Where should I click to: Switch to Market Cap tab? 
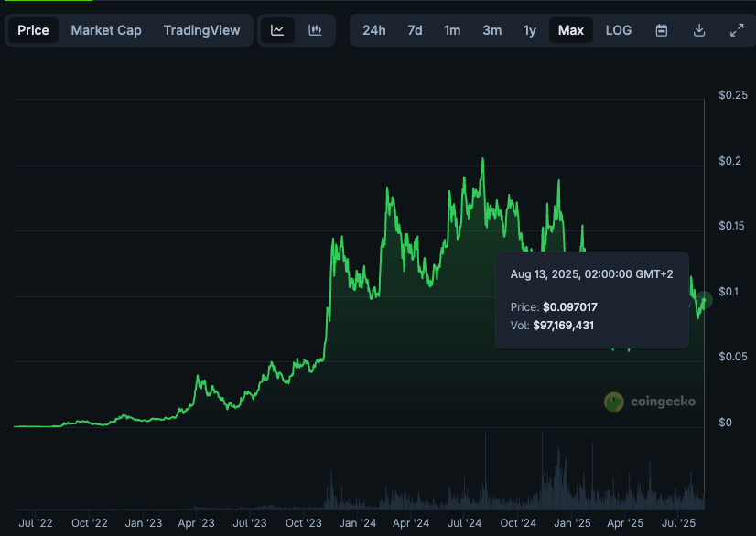pyautogui.click(x=106, y=30)
